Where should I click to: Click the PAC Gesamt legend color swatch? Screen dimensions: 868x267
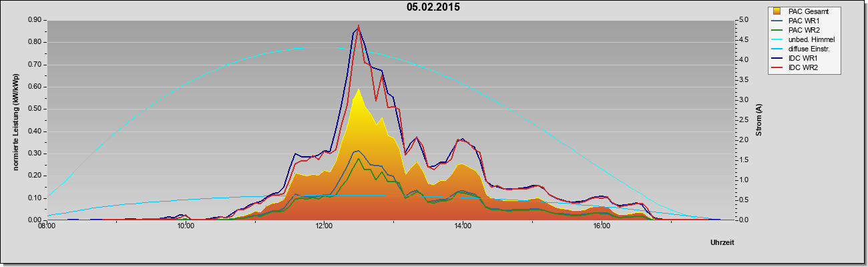[777, 11]
